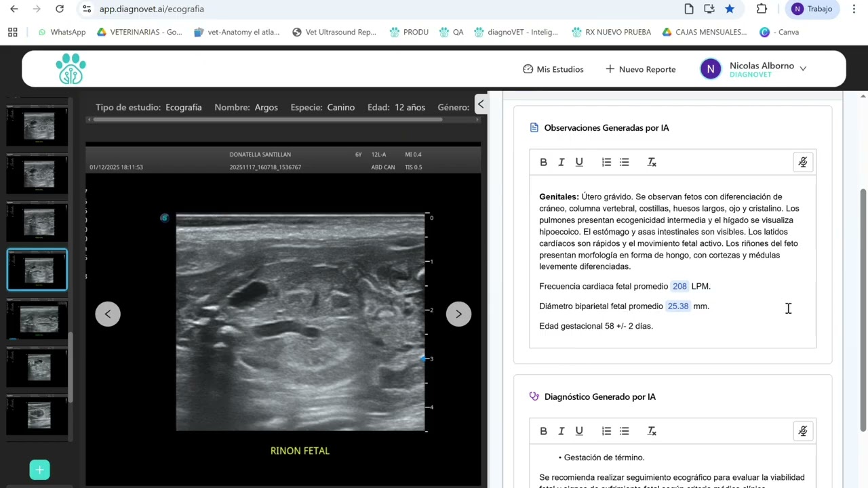The image size is (868, 488).
Task: Insert numbered list in Observaciones editor
Action: click(606, 162)
